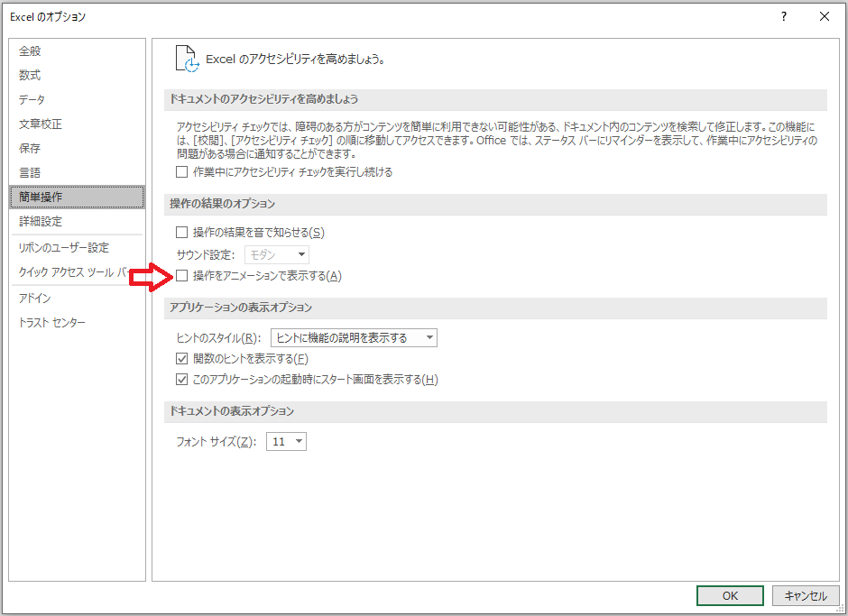Screen dimensions: 848x616
Task: Click the ドキュメントの表示オプション section header
Action: click(x=495, y=411)
